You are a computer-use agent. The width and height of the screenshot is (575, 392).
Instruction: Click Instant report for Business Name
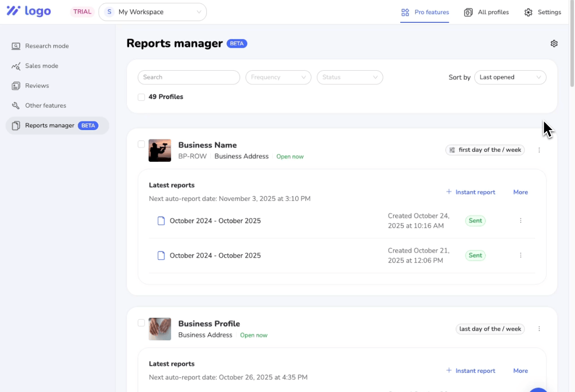click(470, 192)
